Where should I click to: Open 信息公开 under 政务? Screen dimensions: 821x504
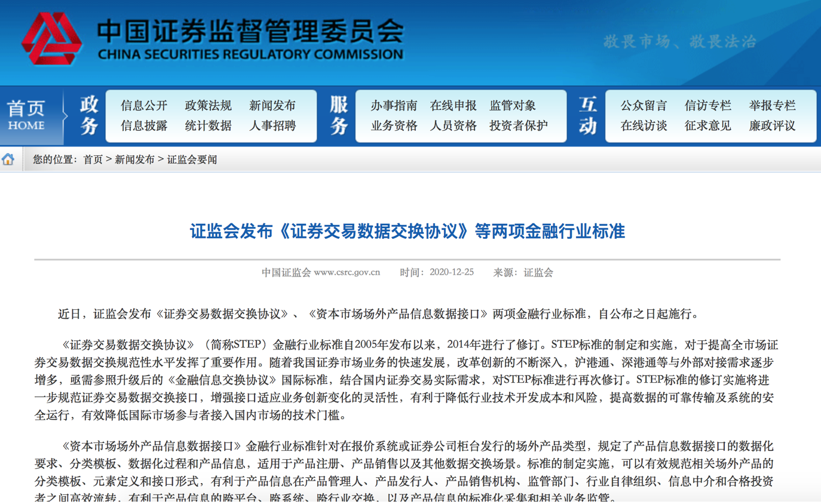tap(144, 106)
